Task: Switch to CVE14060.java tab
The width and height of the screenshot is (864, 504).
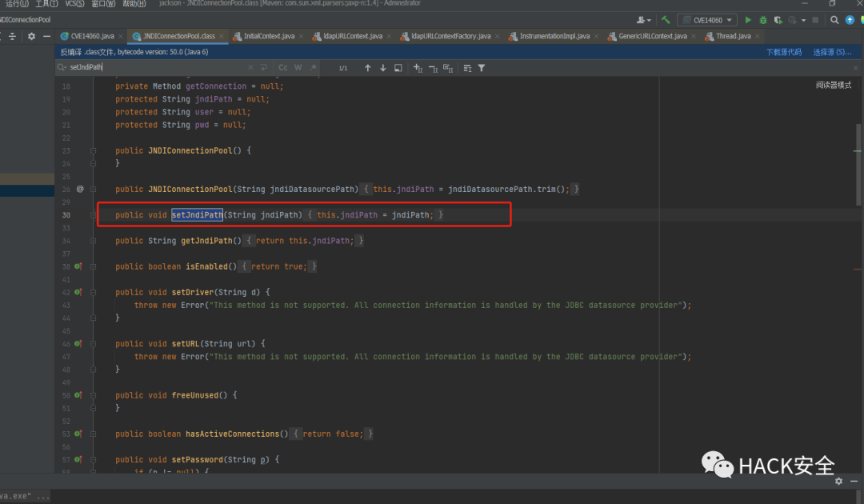Action: pyautogui.click(x=92, y=36)
